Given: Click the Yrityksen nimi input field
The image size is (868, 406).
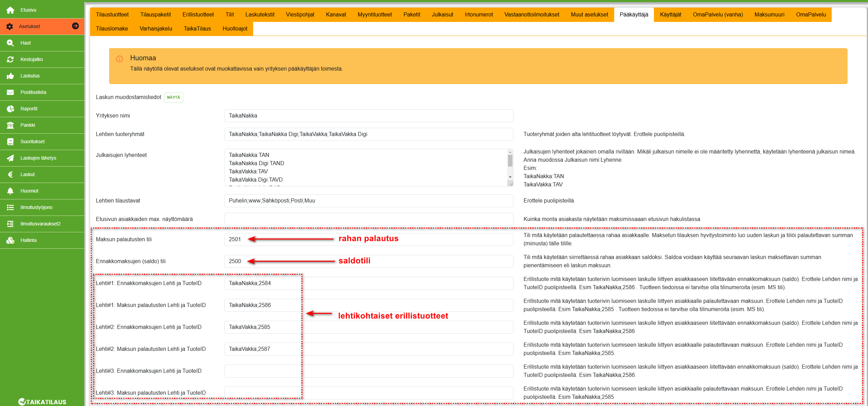Looking at the screenshot, I should click(x=369, y=116).
